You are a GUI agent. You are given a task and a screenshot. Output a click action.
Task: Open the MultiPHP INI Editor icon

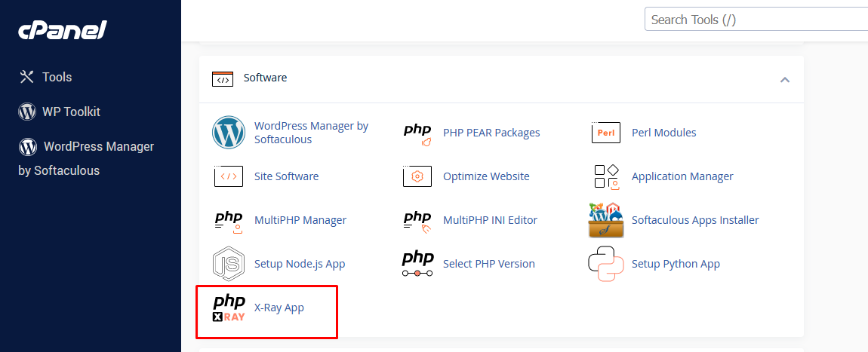(417, 221)
